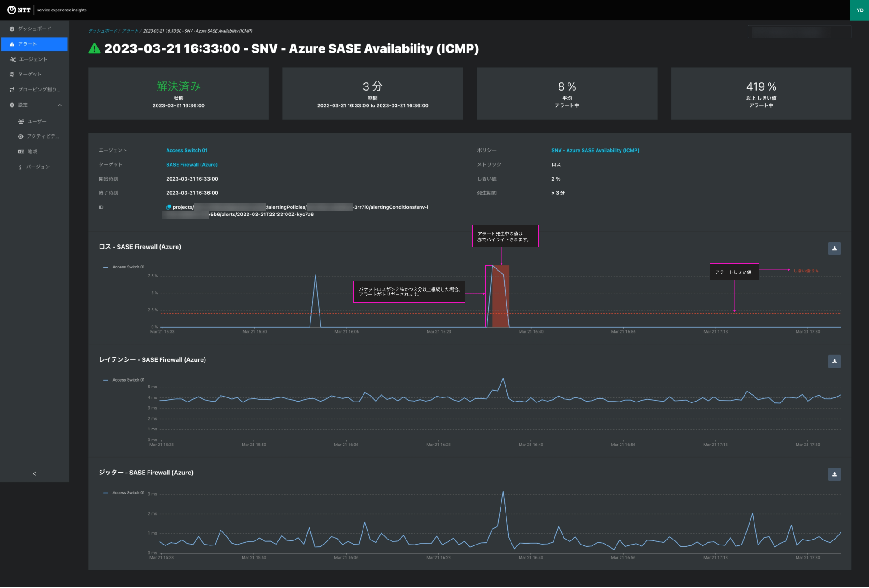The width and height of the screenshot is (869, 588).
Task: Open エージェント in the sidebar
Action: [34, 59]
